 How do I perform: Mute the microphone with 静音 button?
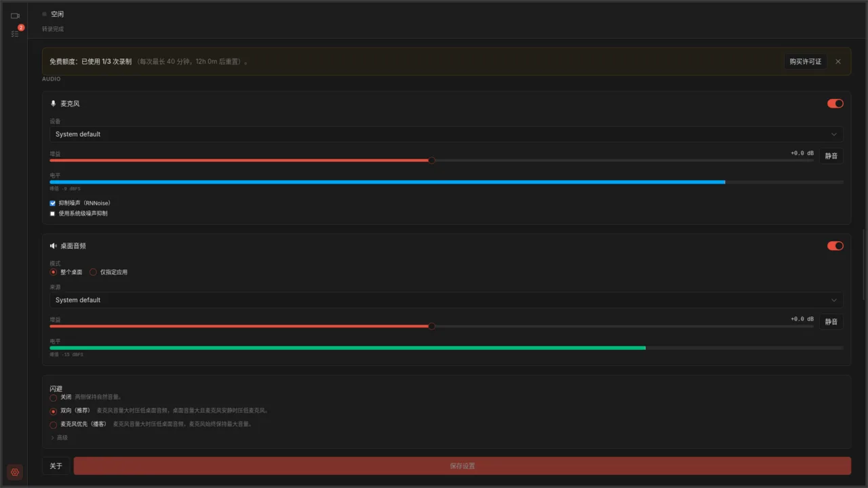[831, 156]
